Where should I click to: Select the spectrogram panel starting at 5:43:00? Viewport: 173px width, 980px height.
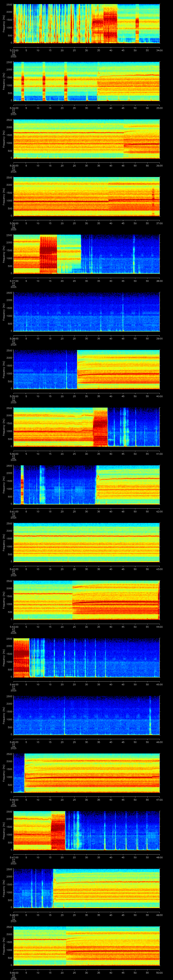coord(87,600)
